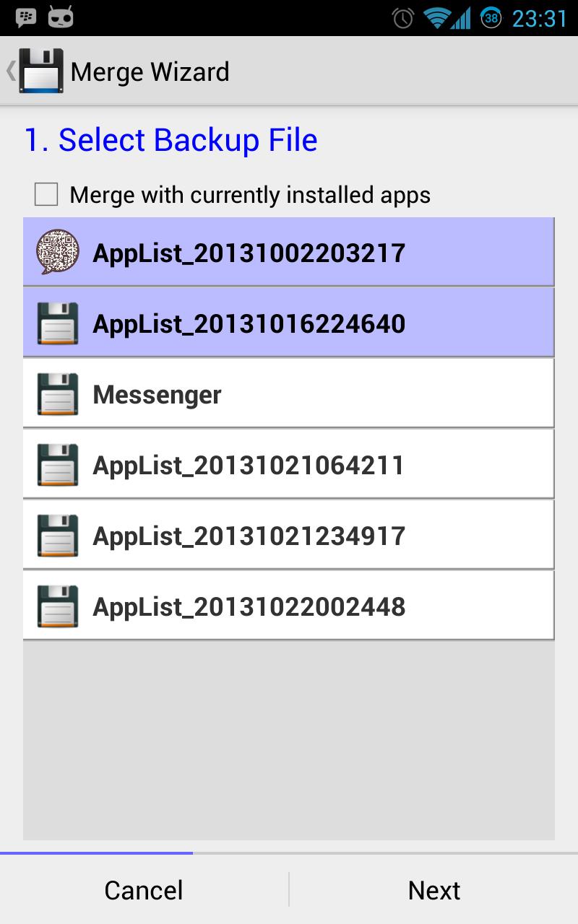Tap the Merge Wizard floppy disk app icon
The width and height of the screenshot is (578, 924).
[x=40, y=71]
